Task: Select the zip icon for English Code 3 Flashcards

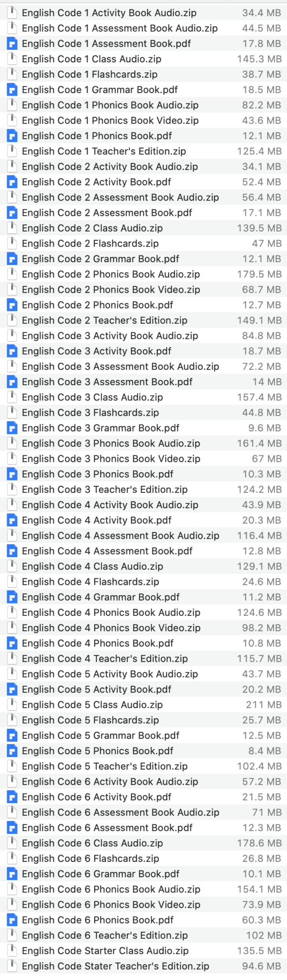Action: coord(12,412)
